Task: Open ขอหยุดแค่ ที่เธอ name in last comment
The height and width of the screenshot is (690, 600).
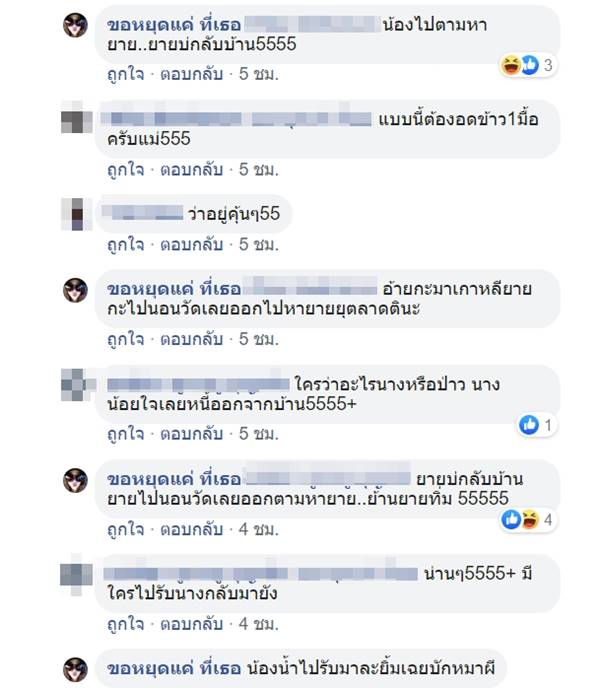Action: point(174,668)
